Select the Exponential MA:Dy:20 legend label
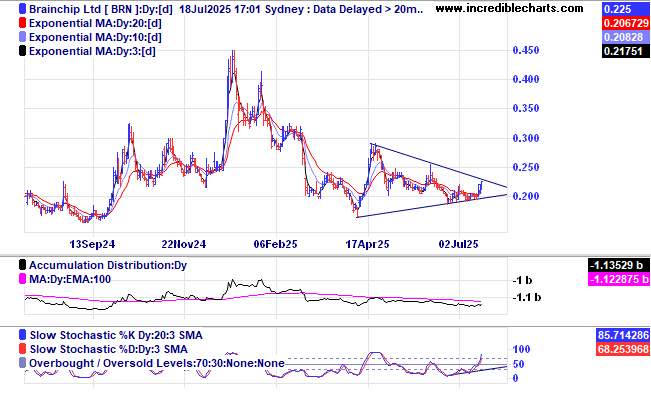The height and width of the screenshot is (395, 651). [95, 23]
